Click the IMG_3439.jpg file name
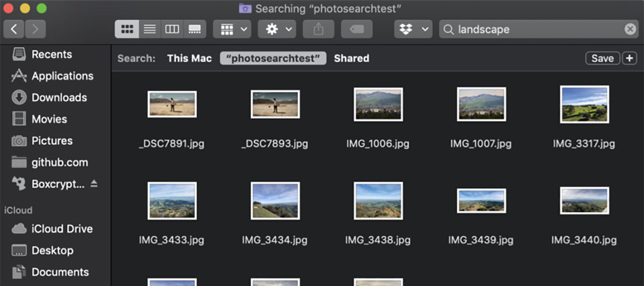The width and height of the screenshot is (644, 286). pos(481,240)
